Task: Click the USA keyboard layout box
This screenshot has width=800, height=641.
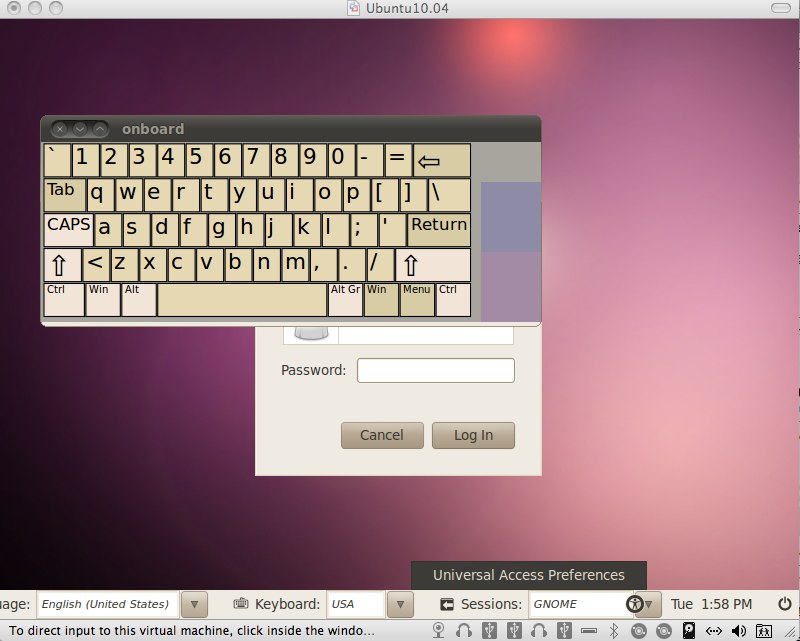Action: (356, 604)
